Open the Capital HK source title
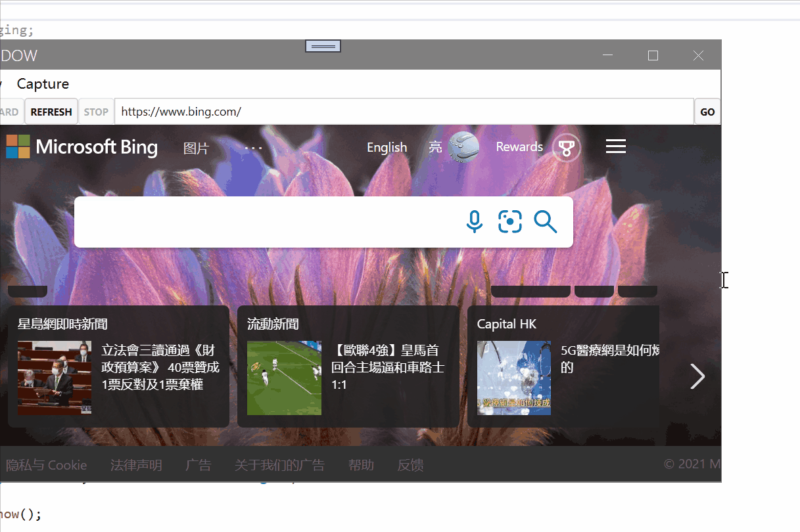The width and height of the screenshot is (800, 532). (x=507, y=324)
